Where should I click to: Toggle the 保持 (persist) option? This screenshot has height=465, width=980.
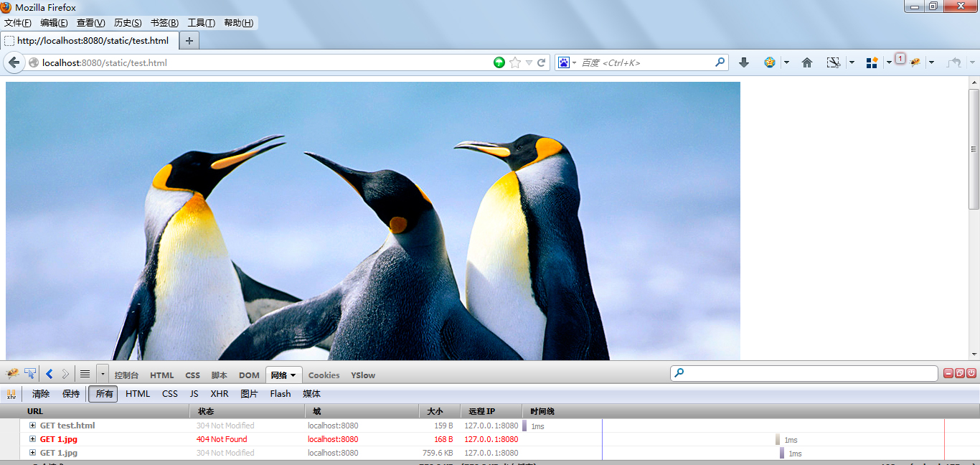(x=71, y=394)
